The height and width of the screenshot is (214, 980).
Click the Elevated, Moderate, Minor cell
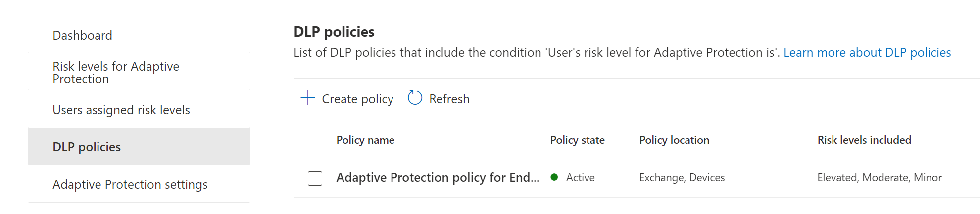pos(879,178)
